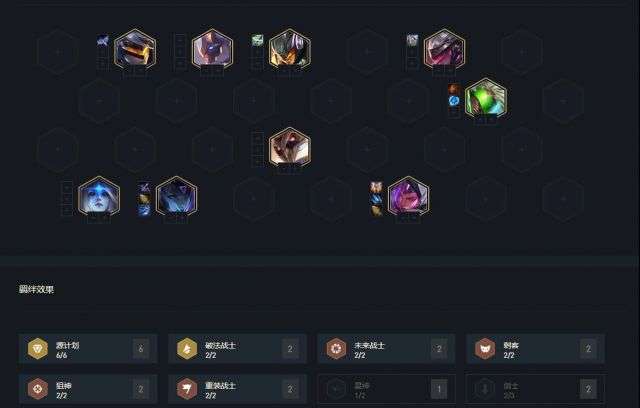The width and height of the screenshot is (640, 408).
Task: Click the top item on the purple-hooded champion
Action: tap(376, 187)
